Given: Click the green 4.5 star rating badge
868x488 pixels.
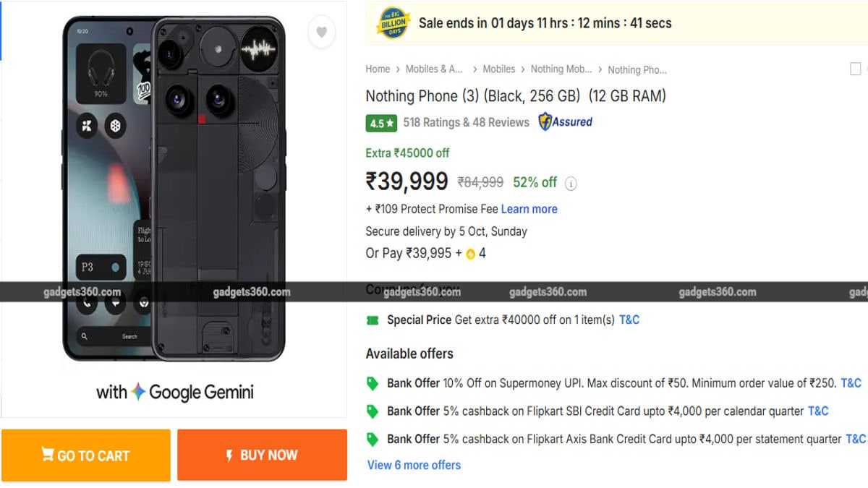Looking at the screenshot, I should pyautogui.click(x=381, y=123).
